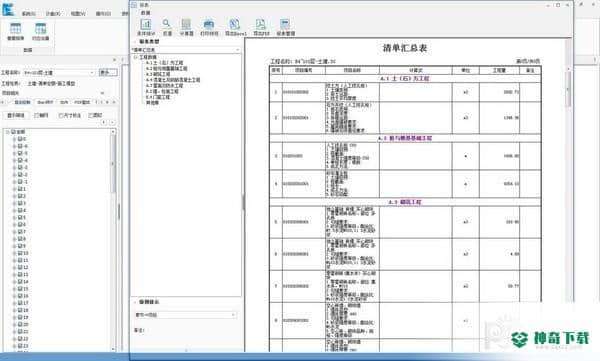Open the calculator tool in report toolbar
The height and width of the screenshot is (361, 600).
(186, 27)
